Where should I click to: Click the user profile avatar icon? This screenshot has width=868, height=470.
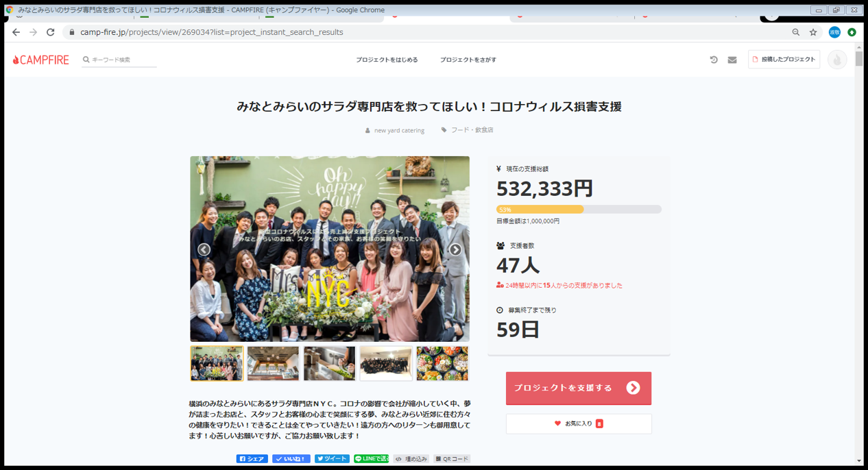(x=836, y=60)
